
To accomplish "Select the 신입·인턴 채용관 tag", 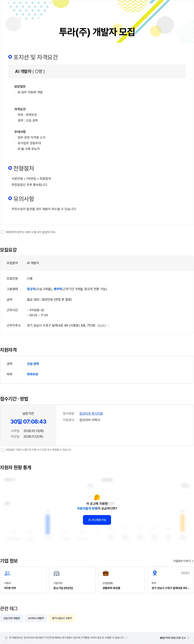I will pos(12,618).
